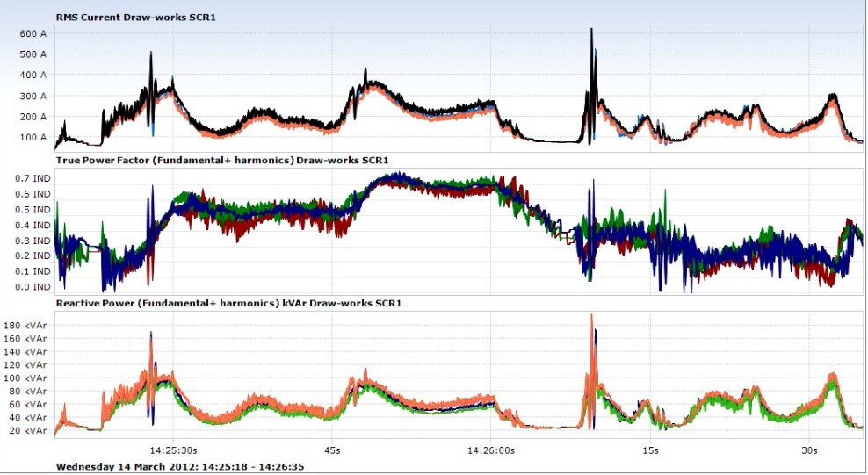Click the 600 A axis label
Screen dimensions: 868x475
tap(33, 33)
